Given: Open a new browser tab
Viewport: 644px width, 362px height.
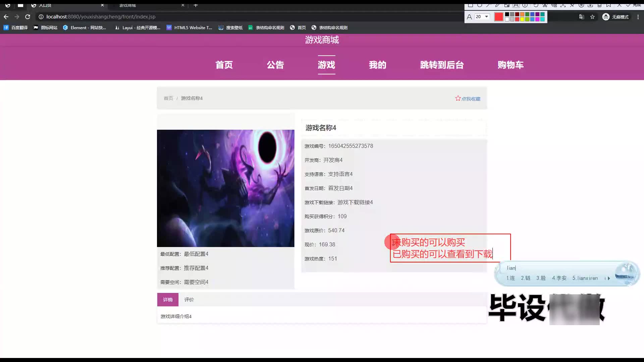Looking at the screenshot, I should point(196,5).
